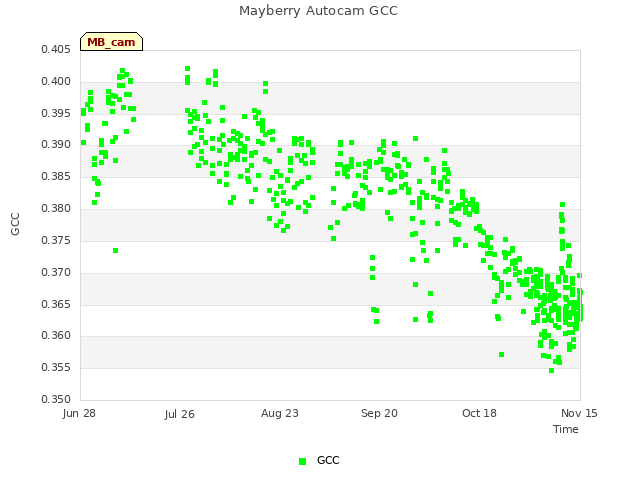Click the 0.395 y-axis value
This screenshot has width=640, height=480.
pyautogui.click(x=56, y=113)
